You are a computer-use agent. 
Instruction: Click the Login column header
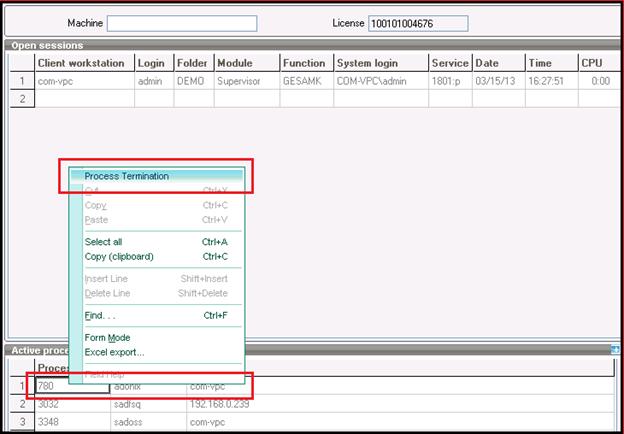pos(152,63)
